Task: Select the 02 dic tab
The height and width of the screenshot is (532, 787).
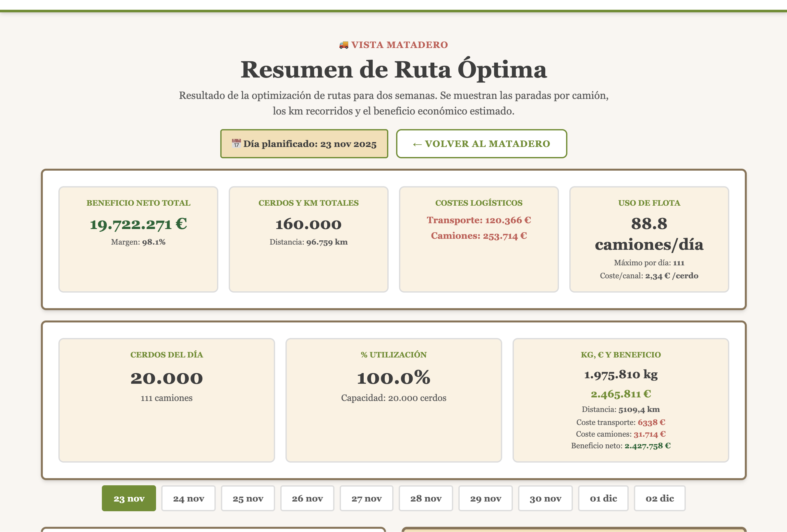Action: click(659, 498)
